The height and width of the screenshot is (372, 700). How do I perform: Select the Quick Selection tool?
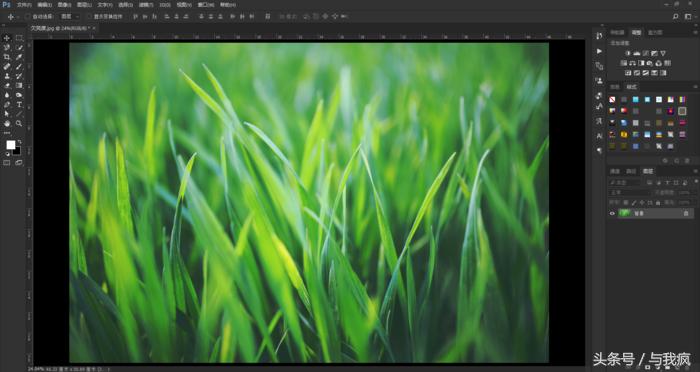click(19, 47)
